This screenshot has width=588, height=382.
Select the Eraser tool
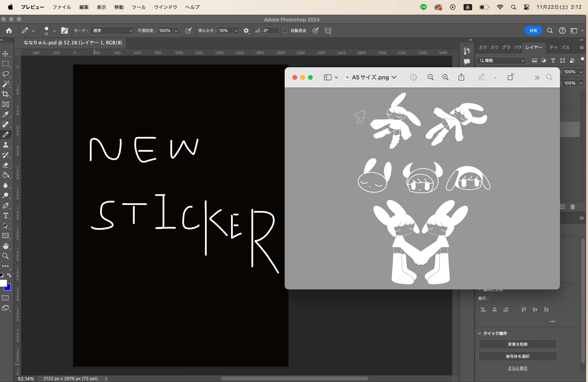point(5,165)
